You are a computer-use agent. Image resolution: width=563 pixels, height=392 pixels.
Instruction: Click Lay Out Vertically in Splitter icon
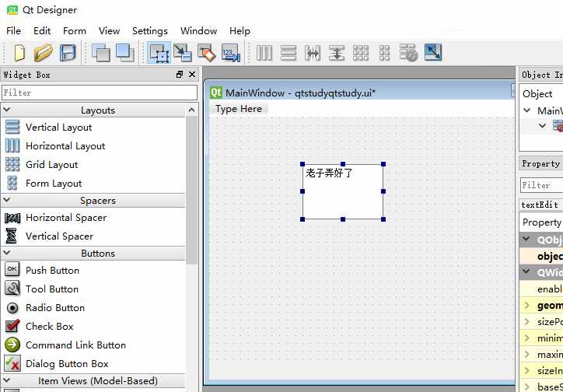[x=337, y=53]
